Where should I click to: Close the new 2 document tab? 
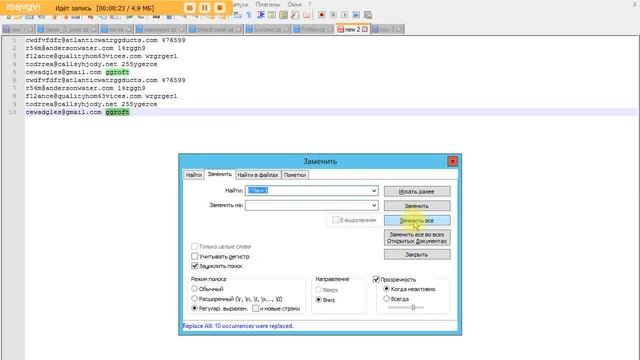point(365,29)
